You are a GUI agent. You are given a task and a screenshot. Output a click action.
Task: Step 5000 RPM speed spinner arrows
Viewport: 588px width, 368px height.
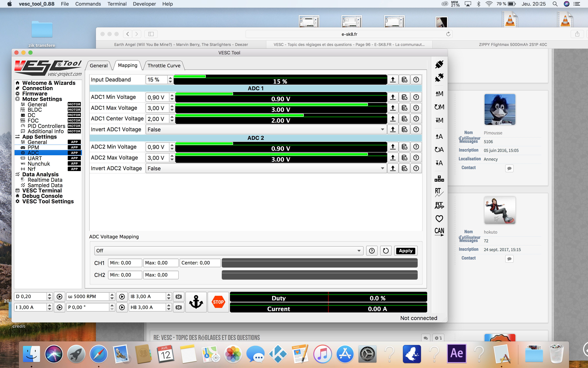tap(112, 297)
